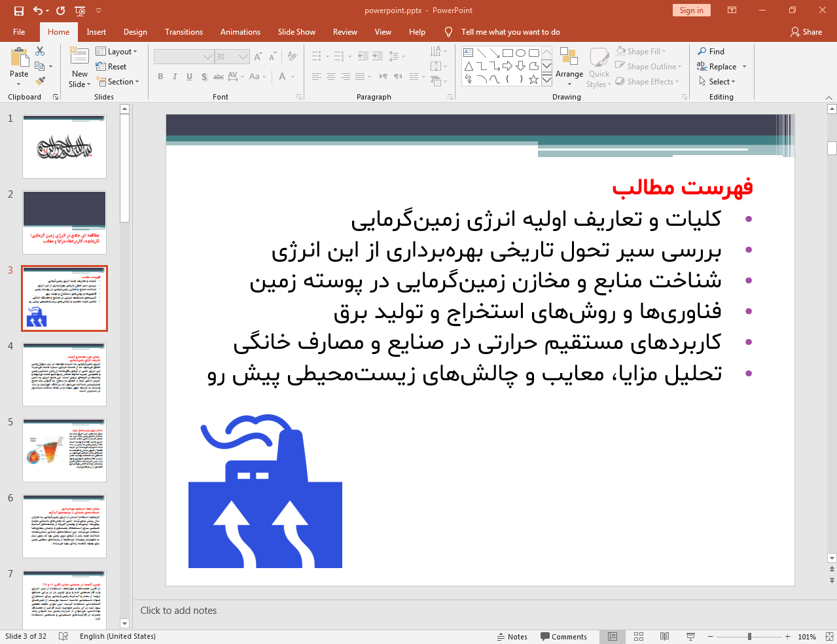Screen dimensions: 837x644
Task: Open the Design tab
Action: tap(135, 31)
